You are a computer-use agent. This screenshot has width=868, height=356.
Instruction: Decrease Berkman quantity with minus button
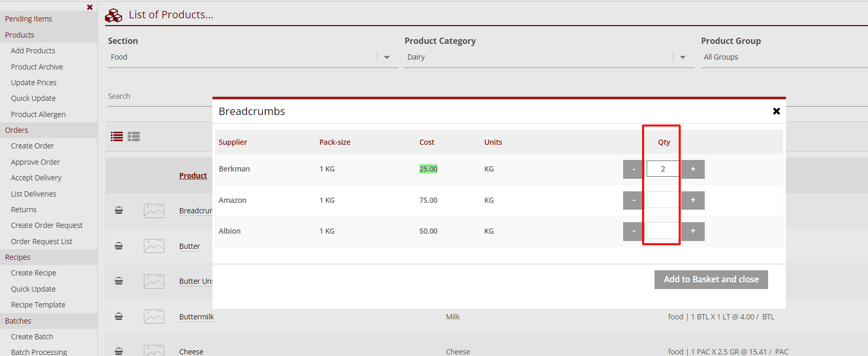pos(634,169)
